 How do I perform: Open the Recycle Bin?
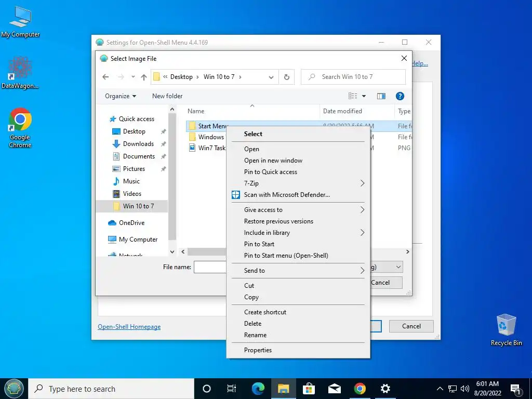506,330
